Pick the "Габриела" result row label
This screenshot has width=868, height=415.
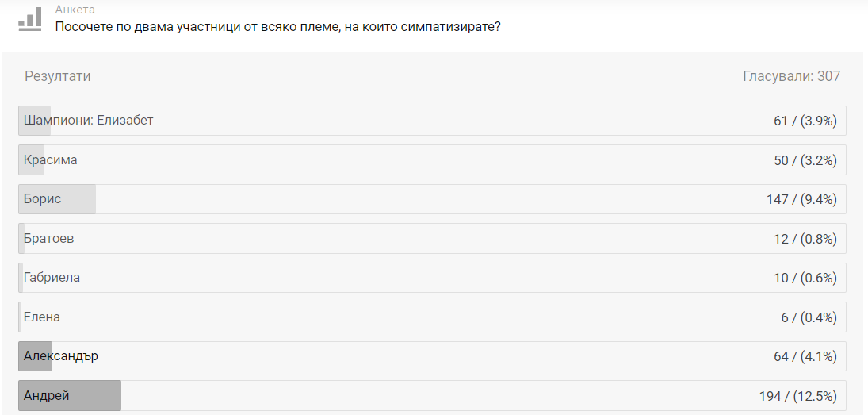(x=52, y=278)
